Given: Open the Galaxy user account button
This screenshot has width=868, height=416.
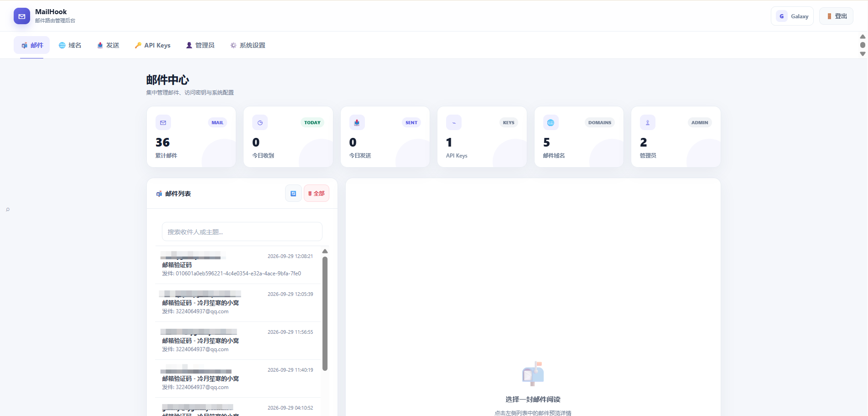Looking at the screenshot, I should 792,16.
